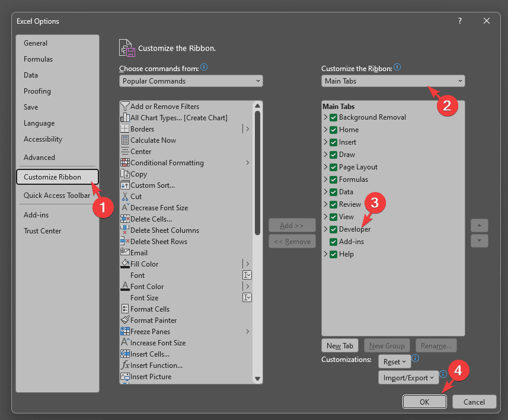Select the Insert Cells icon
Screen dimensions: 508x420
(124, 354)
